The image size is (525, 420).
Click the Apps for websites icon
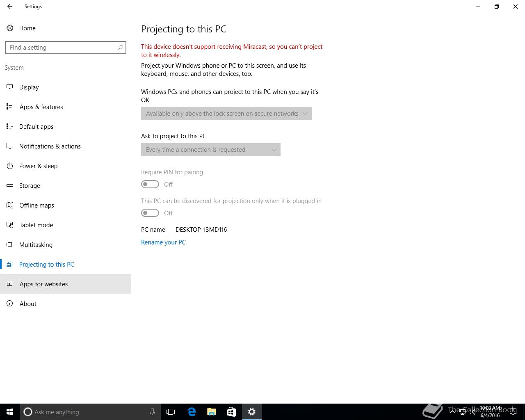[x=10, y=284]
